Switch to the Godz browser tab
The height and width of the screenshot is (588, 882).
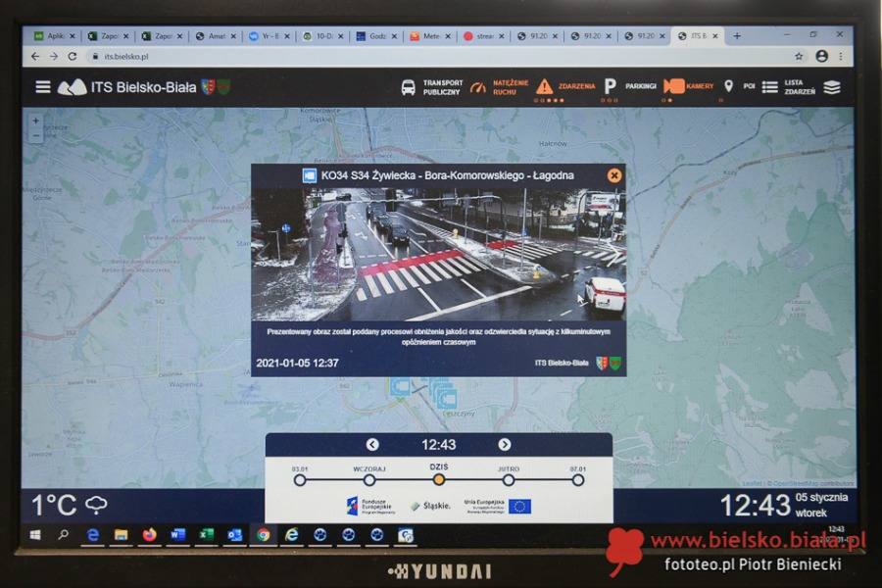pyautogui.click(x=377, y=36)
